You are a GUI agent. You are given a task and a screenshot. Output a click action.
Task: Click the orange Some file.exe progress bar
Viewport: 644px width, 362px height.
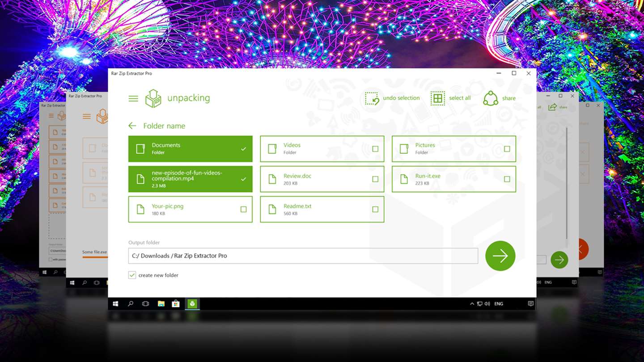click(95, 257)
